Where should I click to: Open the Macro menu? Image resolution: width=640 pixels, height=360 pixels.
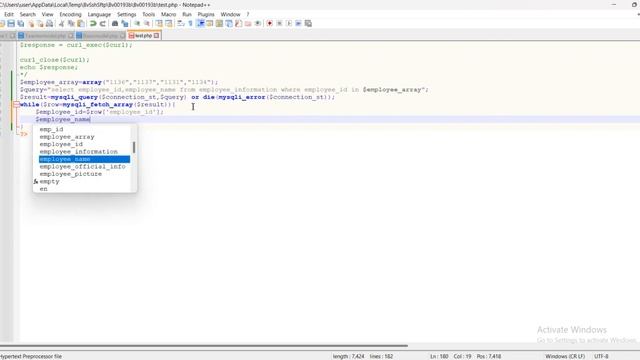click(x=169, y=14)
